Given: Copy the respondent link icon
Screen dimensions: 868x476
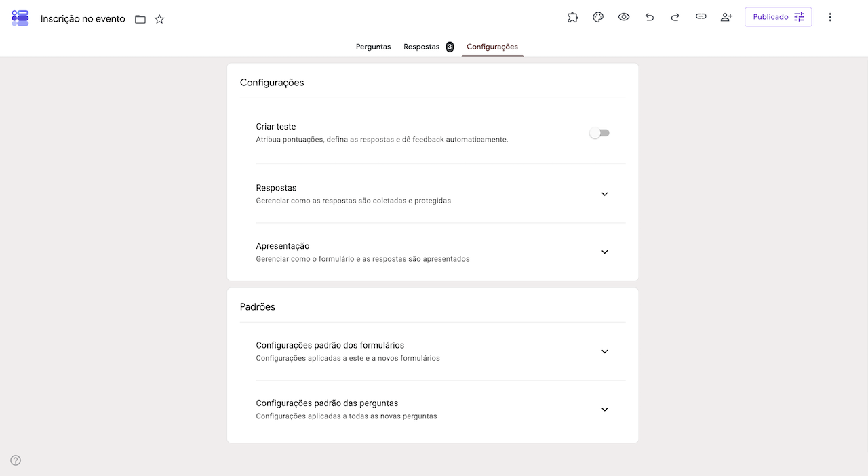Looking at the screenshot, I should coord(701,17).
